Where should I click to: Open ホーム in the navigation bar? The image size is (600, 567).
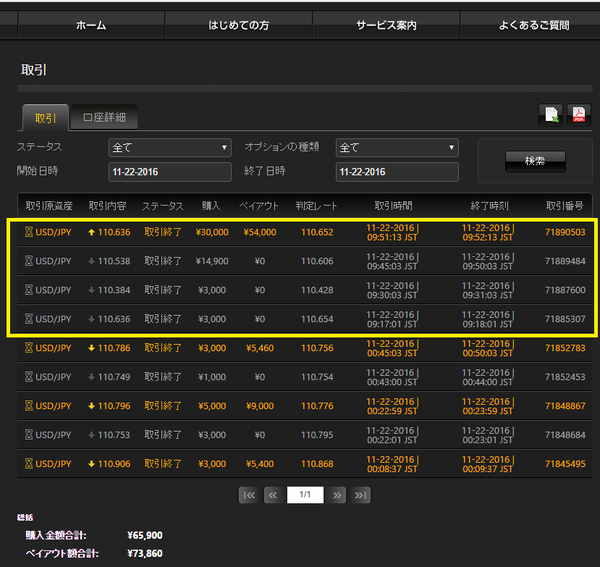(91, 25)
